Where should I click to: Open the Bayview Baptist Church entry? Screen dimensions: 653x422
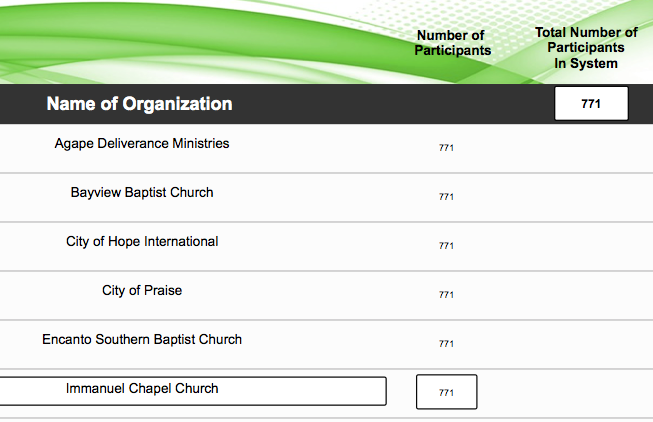click(142, 192)
